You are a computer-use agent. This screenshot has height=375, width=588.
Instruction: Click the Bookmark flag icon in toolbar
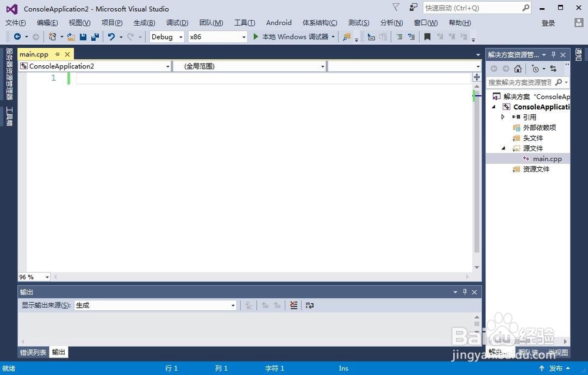(x=427, y=36)
